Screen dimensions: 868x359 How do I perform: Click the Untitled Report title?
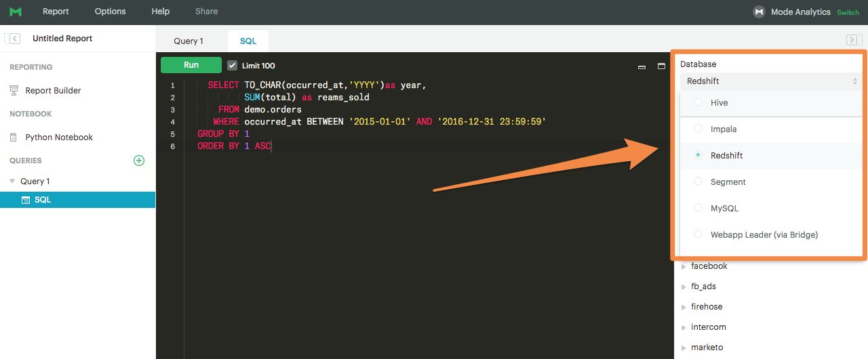click(62, 39)
